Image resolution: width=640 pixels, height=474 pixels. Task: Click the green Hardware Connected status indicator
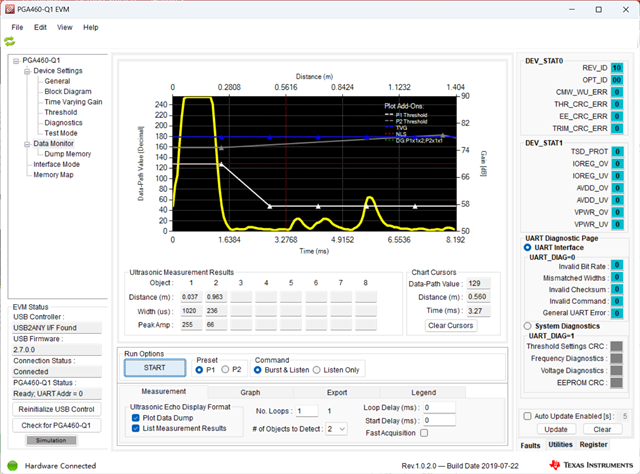(x=13, y=465)
